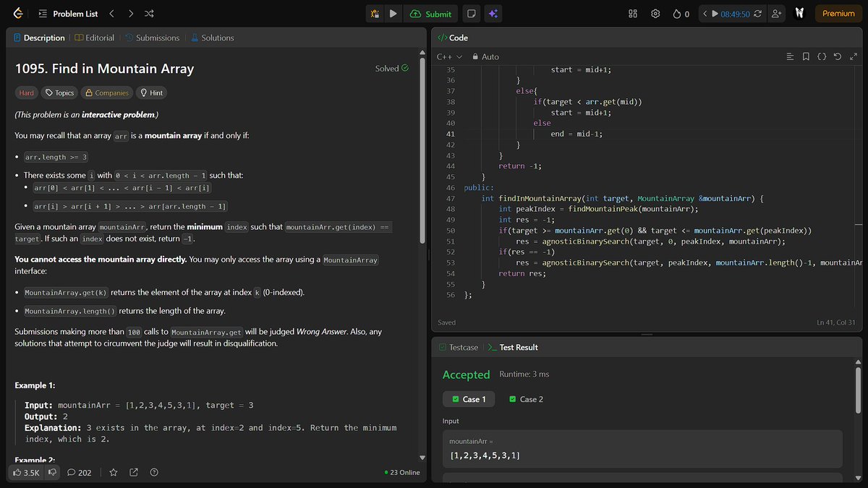The image size is (868, 488).
Task: Switch to the Testcase tab
Action: (x=459, y=347)
